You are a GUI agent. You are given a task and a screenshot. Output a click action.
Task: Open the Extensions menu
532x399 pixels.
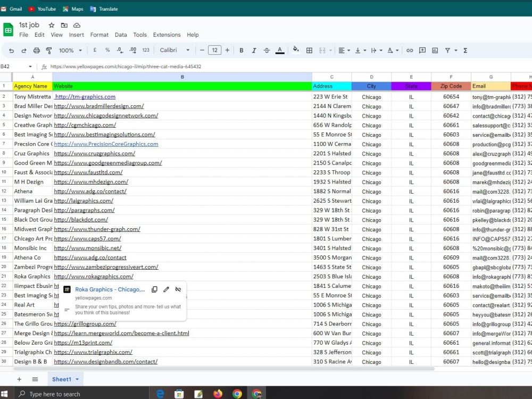pos(167,35)
